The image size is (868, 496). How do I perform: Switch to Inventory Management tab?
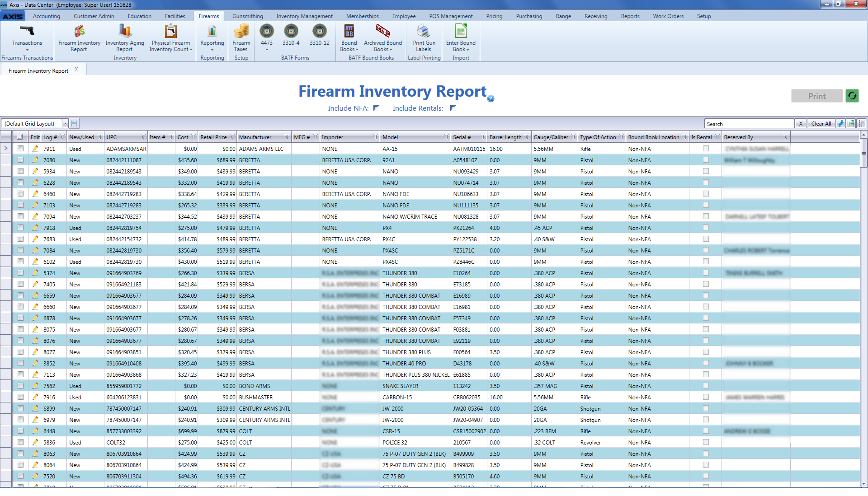coord(304,16)
